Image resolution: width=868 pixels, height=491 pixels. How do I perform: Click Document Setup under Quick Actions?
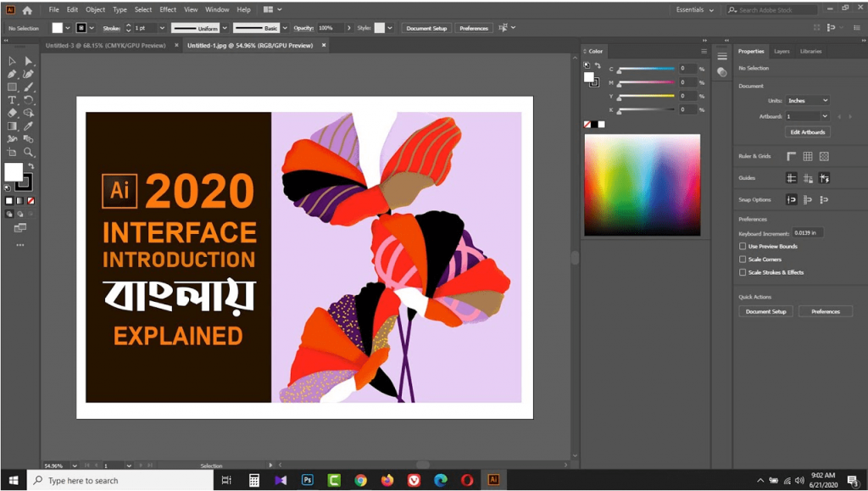click(x=765, y=312)
